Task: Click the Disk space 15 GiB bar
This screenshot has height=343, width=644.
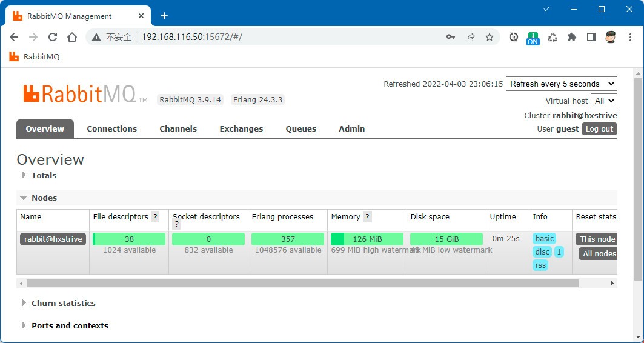Action: coord(446,239)
